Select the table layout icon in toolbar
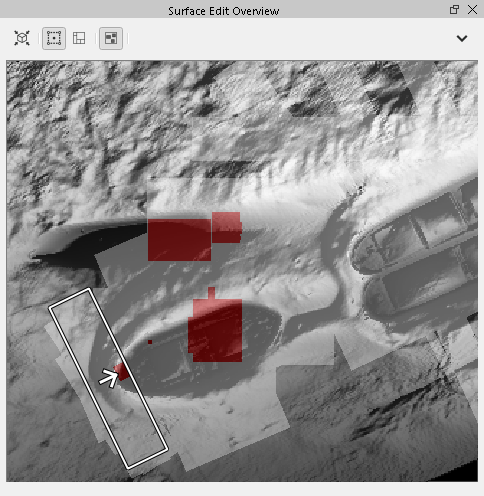This screenshot has width=484, height=496. click(79, 38)
